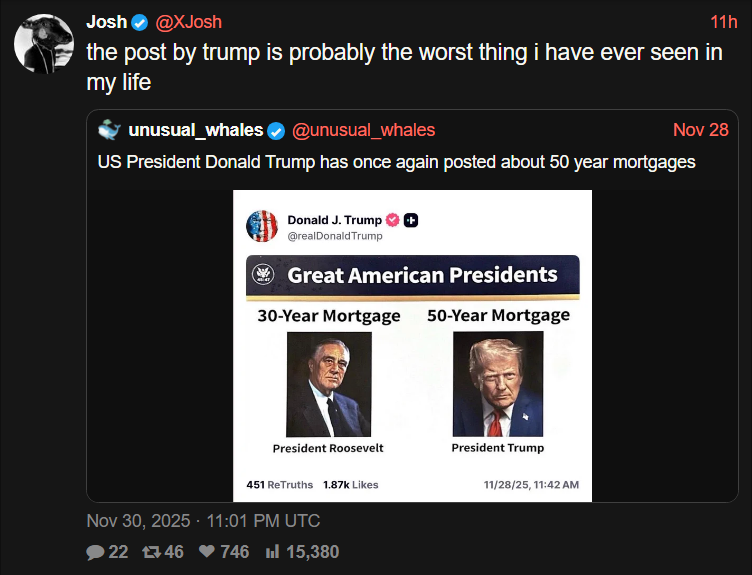Click the views bar chart icon

point(272,552)
